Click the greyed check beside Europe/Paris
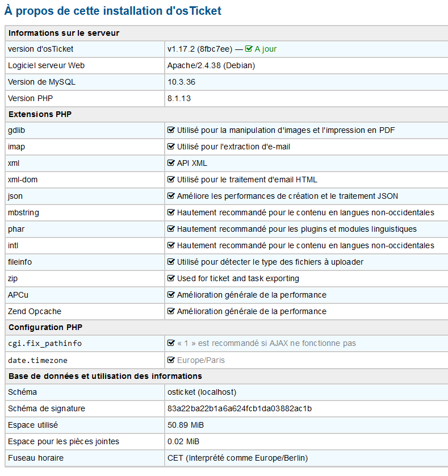 (171, 360)
